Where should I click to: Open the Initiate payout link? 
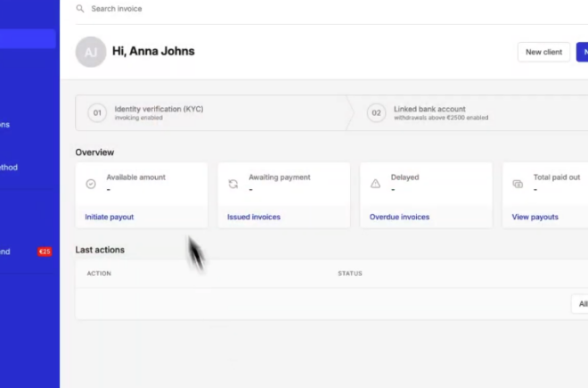coord(110,217)
